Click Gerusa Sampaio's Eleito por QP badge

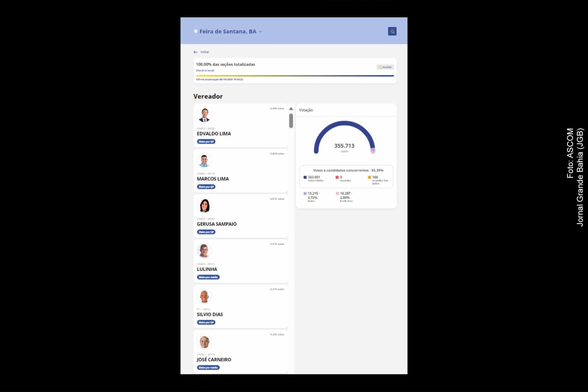coord(206,232)
